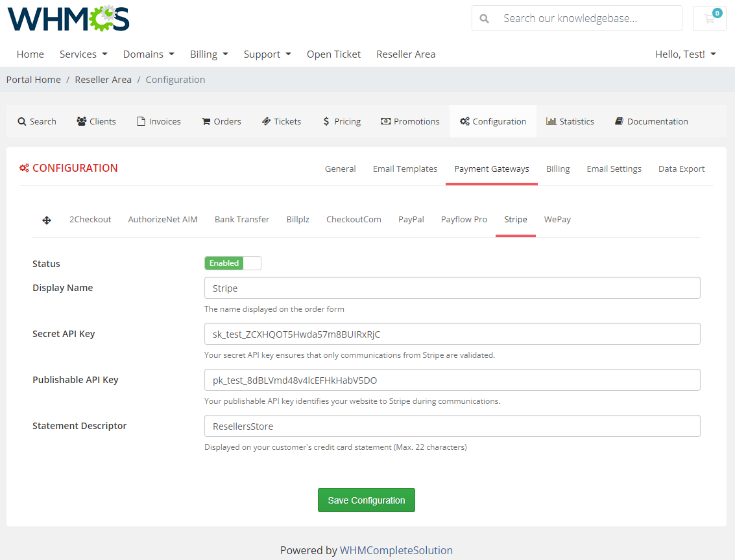The height and width of the screenshot is (560, 735).
Task: Follow the WHMCompleteSolution footer link
Action: [396, 550]
